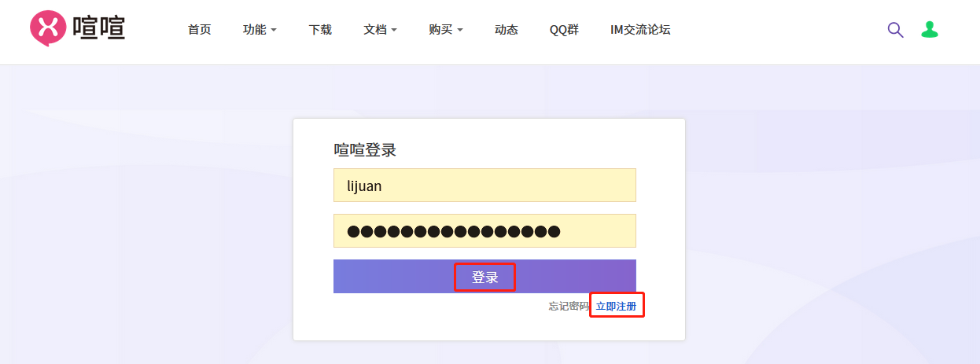
Task: Select the QQ群 nav item
Action: point(564,30)
